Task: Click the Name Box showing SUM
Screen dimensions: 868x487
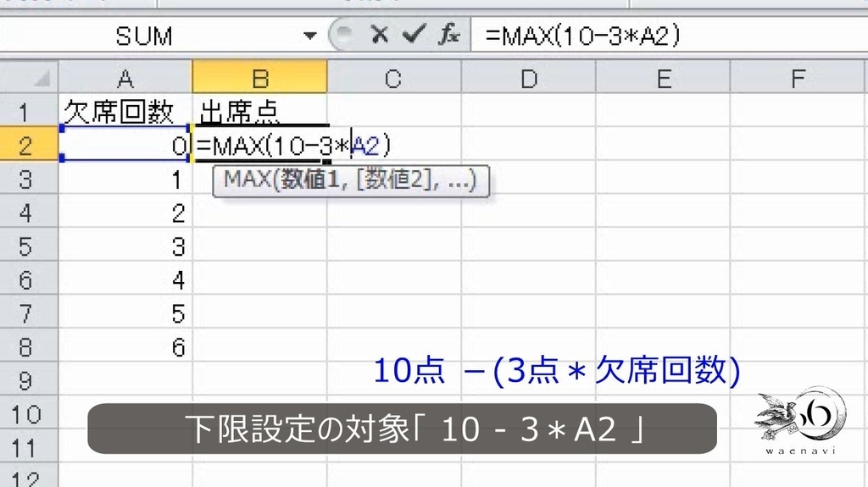Action: pos(145,36)
